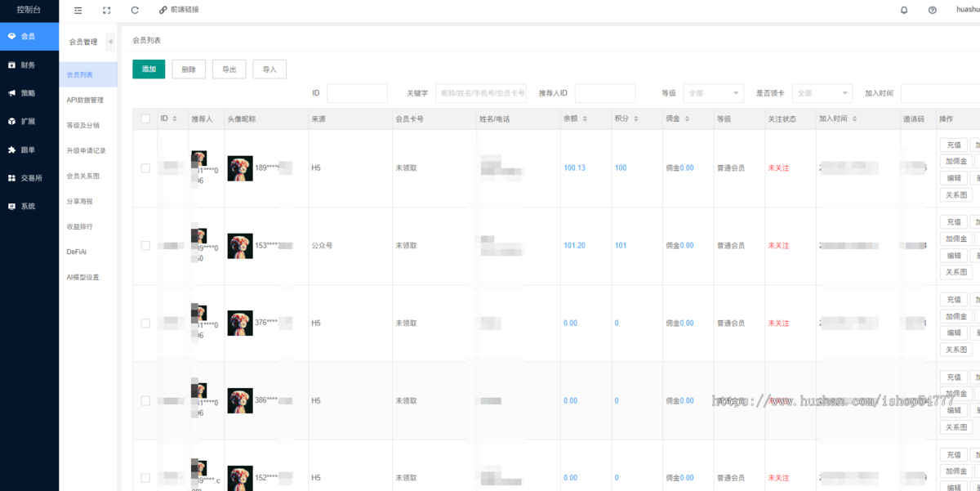
Task: Focus the ID search input field
Action: click(357, 93)
